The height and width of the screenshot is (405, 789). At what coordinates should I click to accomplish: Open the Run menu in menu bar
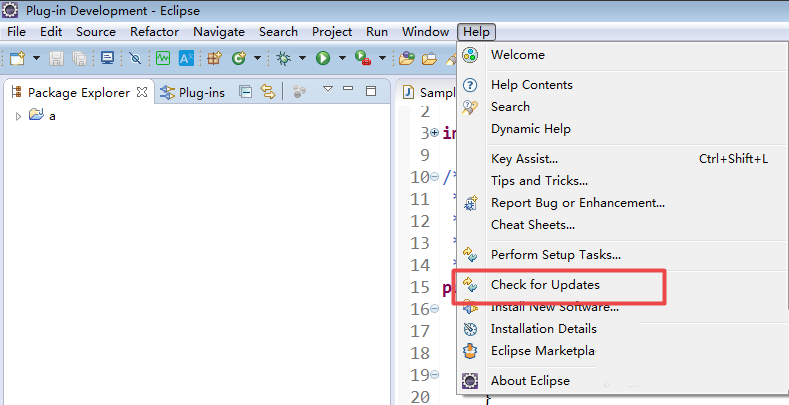[x=377, y=32]
